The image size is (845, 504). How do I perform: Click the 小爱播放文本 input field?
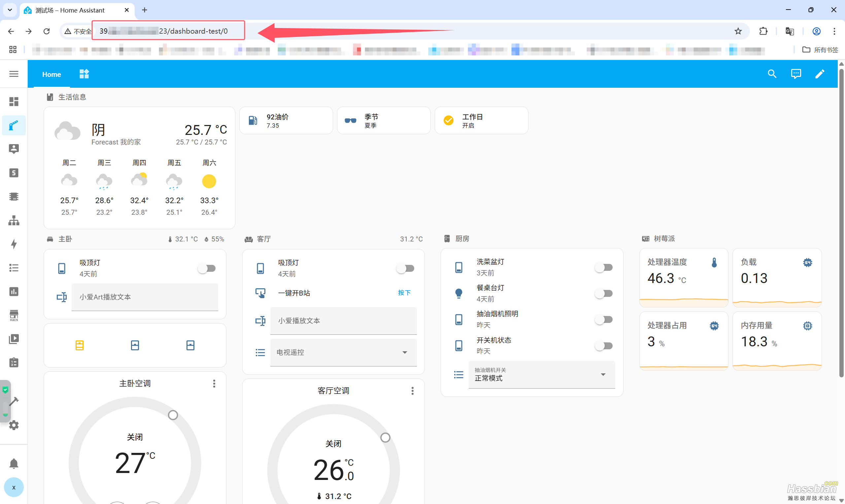(x=344, y=321)
